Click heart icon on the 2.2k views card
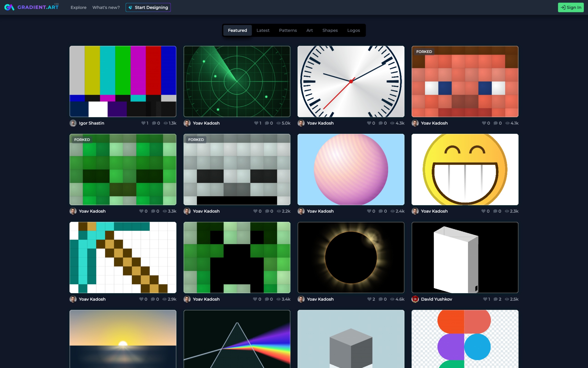Screen dimensions: 588x368 click(255, 211)
